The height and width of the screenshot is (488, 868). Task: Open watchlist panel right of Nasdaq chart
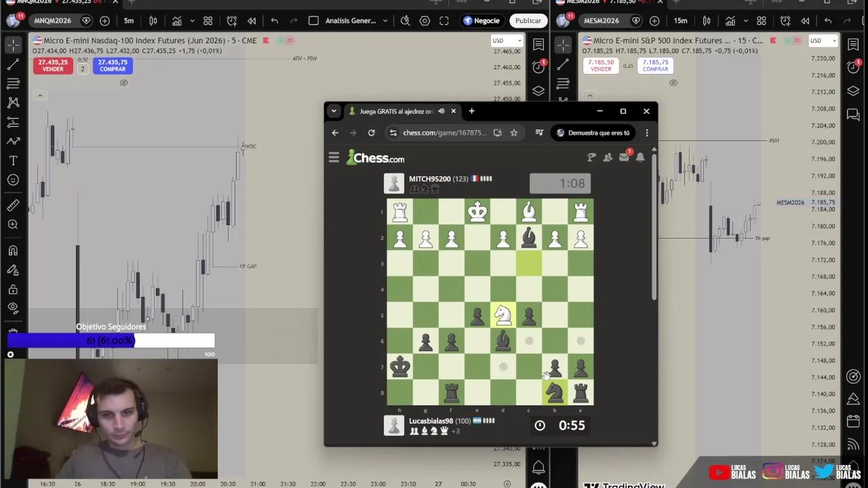[x=538, y=45]
